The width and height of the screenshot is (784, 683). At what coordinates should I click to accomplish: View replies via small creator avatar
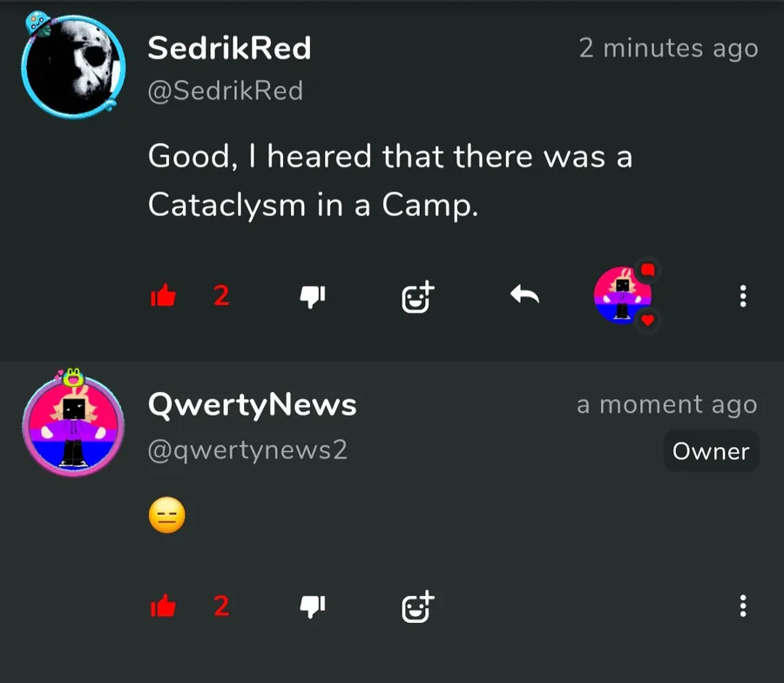[623, 295]
